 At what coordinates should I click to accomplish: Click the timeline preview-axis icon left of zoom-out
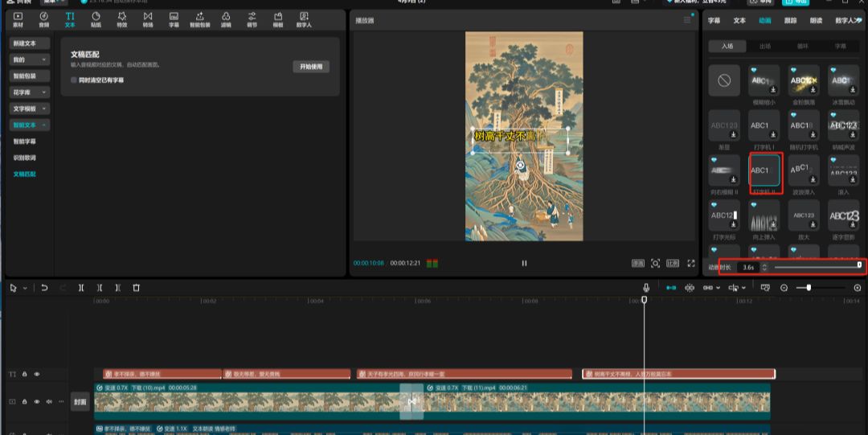click(766, 288)
